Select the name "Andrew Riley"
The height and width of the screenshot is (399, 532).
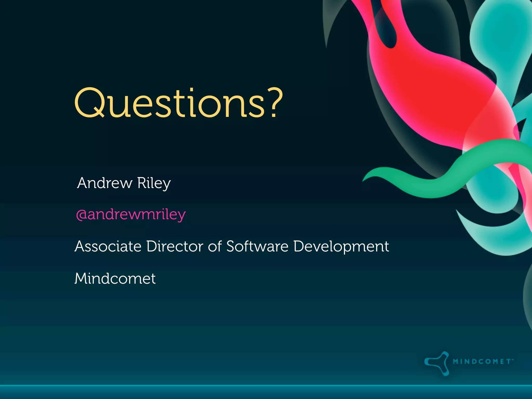point(124,183)
